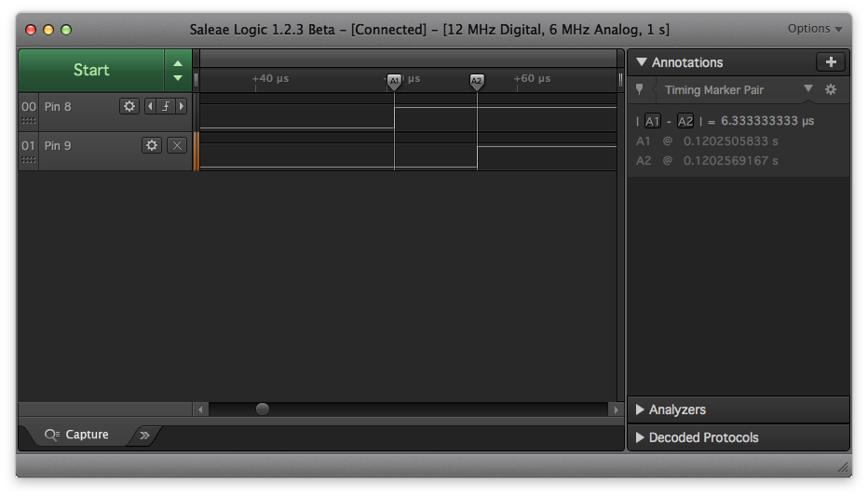The image size is (868, 497).
Task: Set rising edge trigger on Pin 8
Action: tap(166, 106)
